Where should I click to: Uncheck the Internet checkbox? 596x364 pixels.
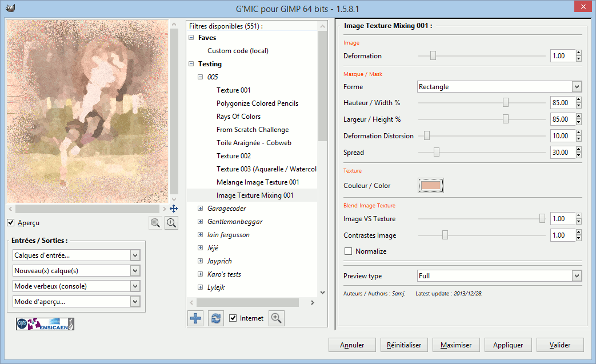[233, 318]
